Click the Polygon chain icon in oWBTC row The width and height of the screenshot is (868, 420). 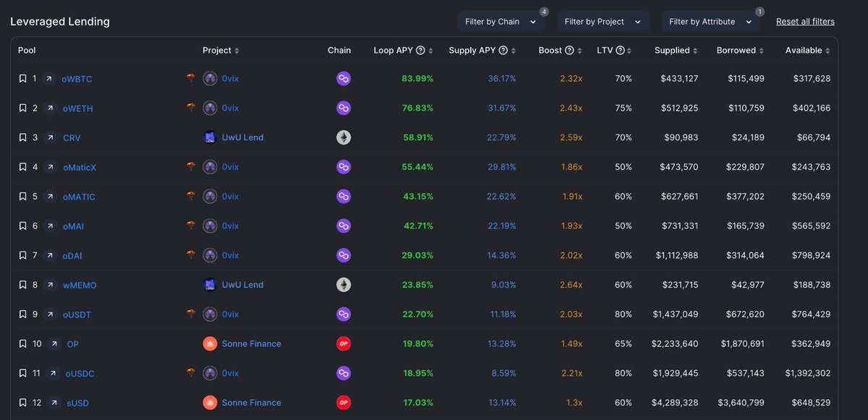tap(344, 78)
